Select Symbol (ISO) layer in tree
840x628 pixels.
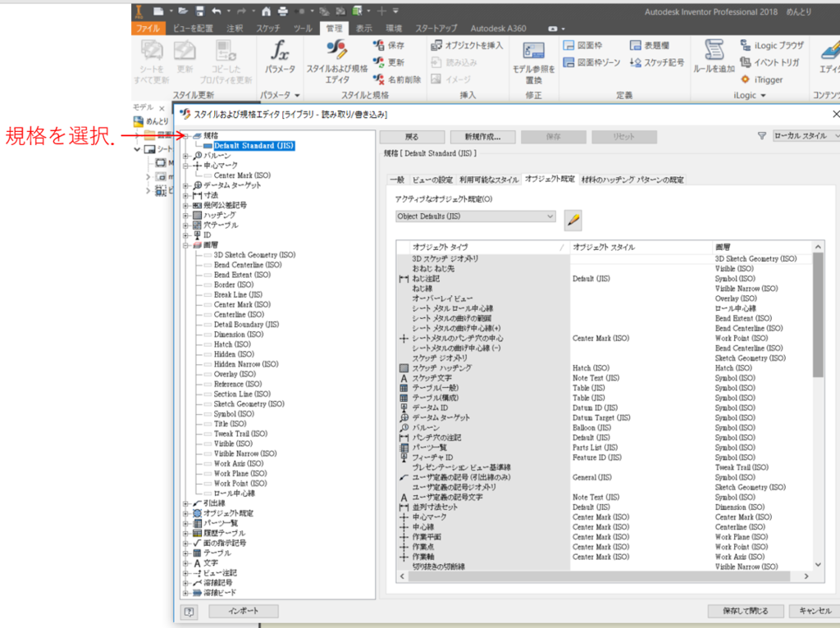pyautogui.click(x=234, y=414)
